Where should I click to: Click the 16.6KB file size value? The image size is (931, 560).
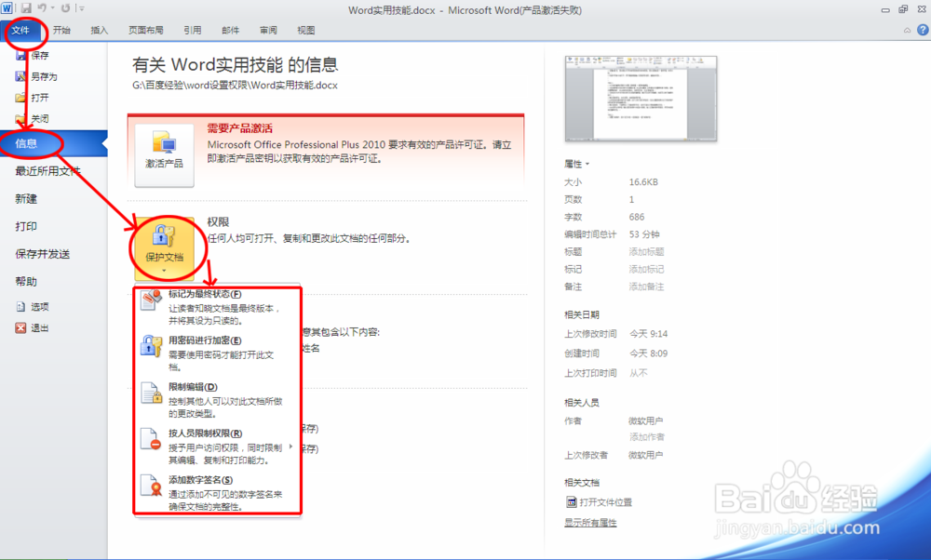click(x=643, y=182)
